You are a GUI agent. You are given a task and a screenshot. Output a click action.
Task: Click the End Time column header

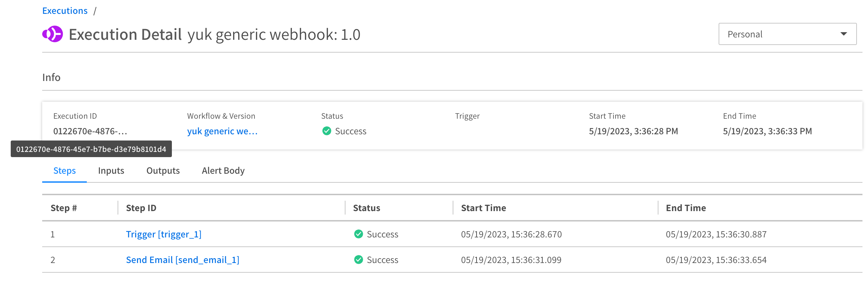(x=685, y=208)
